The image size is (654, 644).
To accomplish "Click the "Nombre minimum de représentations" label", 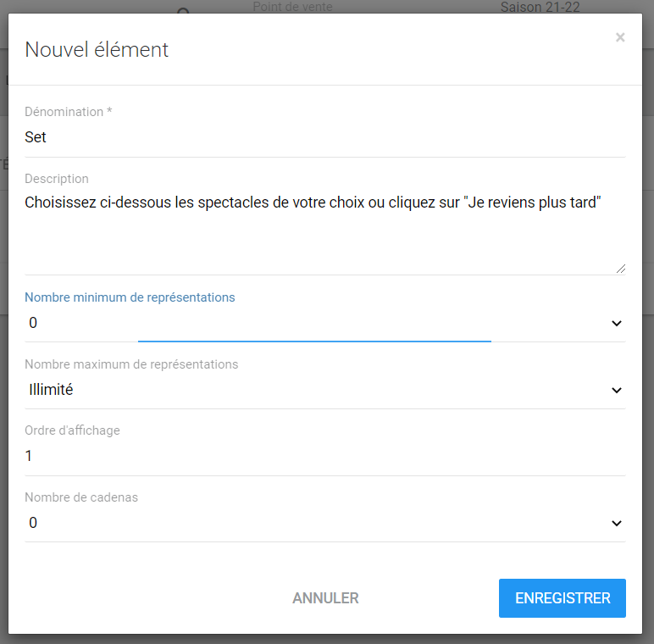I will (130, 297).
